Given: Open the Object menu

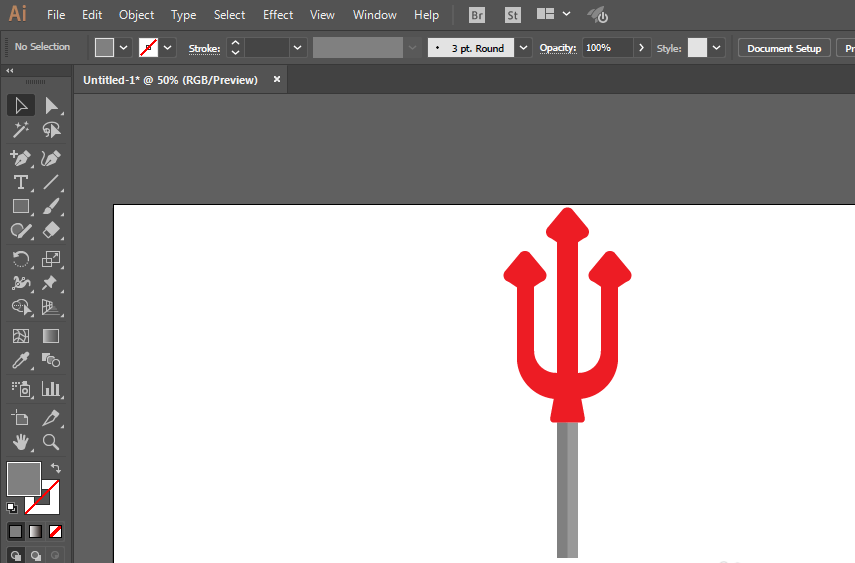Looking at the screenshot, I should 136,15.
